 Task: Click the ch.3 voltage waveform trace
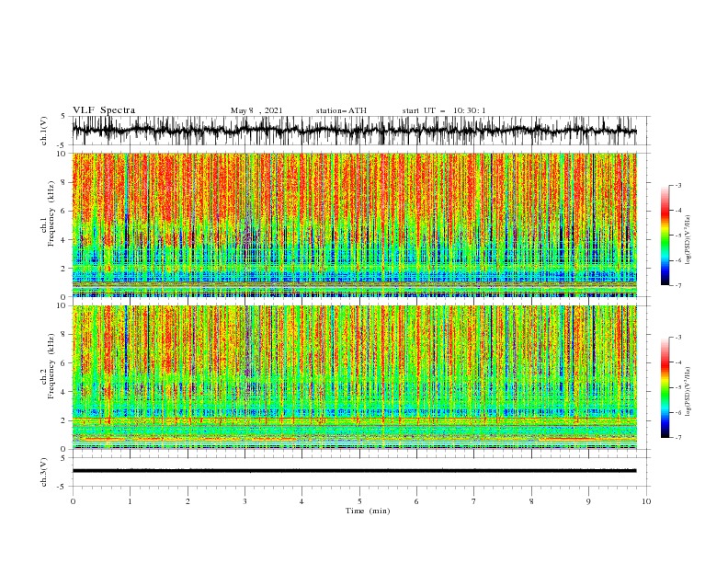(354, 471)
